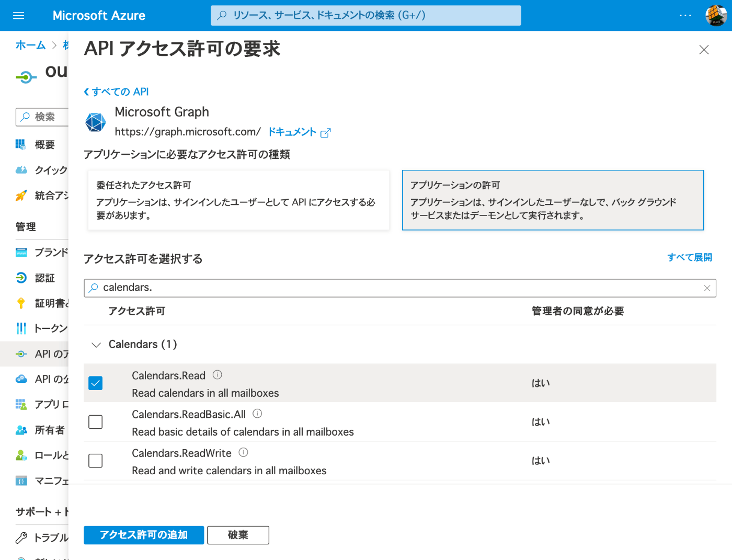Click the https://graph.microsoft.com/ URL text
Image resolution: width=732 pixels, height=560 pixels.
pyautogui.click(x=188, y=132)
